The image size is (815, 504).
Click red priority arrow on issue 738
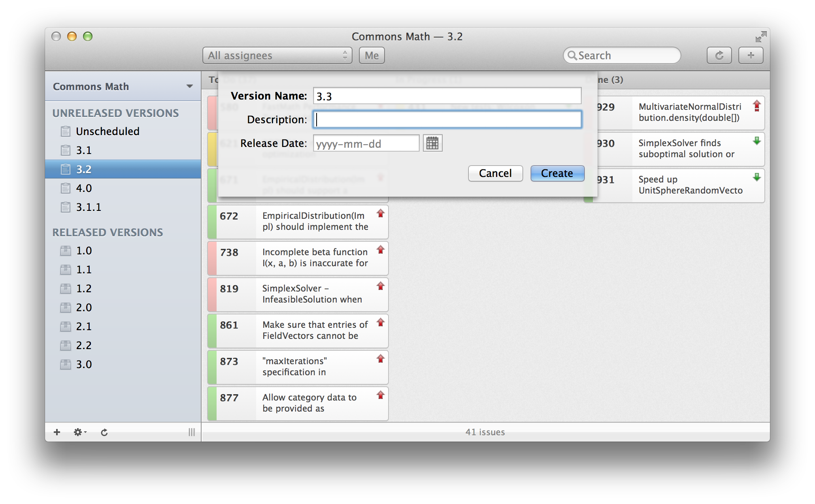(381, 250)
